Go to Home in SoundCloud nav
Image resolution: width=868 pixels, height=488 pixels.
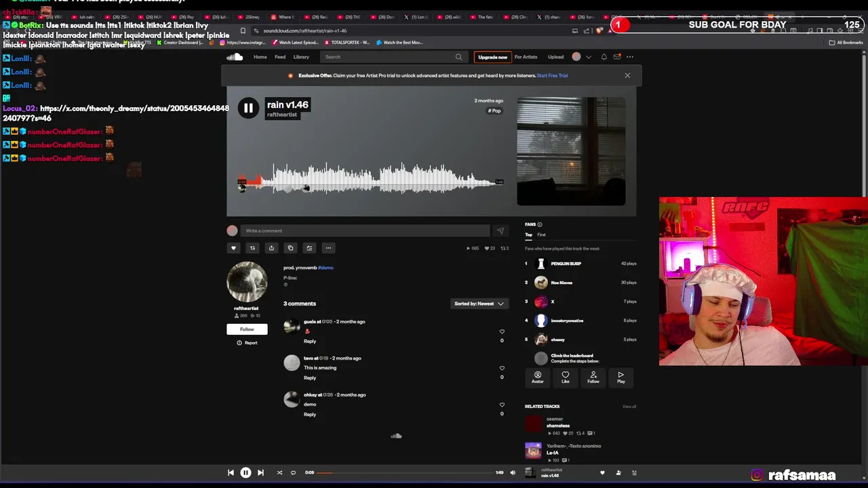pos(260,57)
